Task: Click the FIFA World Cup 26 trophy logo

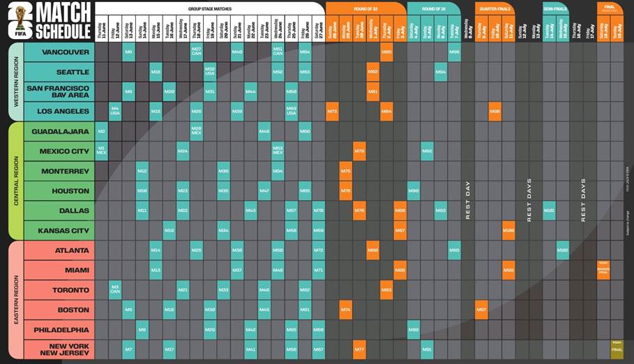Action: coord(20,21)
